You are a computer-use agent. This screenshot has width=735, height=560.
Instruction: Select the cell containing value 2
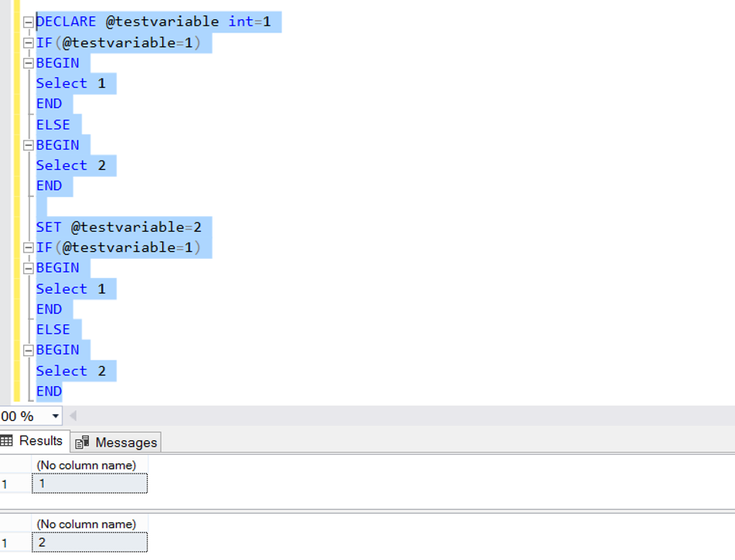(90, 543)
